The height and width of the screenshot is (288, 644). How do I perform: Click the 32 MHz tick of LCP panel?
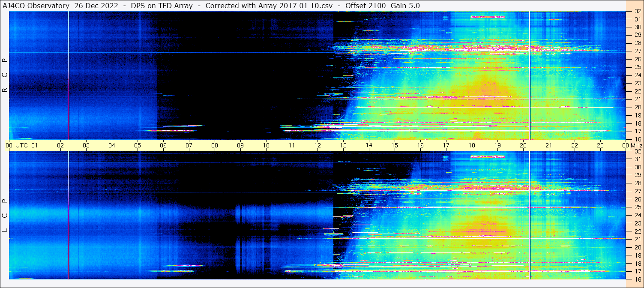pyautogui.click(x=637, y=151)
